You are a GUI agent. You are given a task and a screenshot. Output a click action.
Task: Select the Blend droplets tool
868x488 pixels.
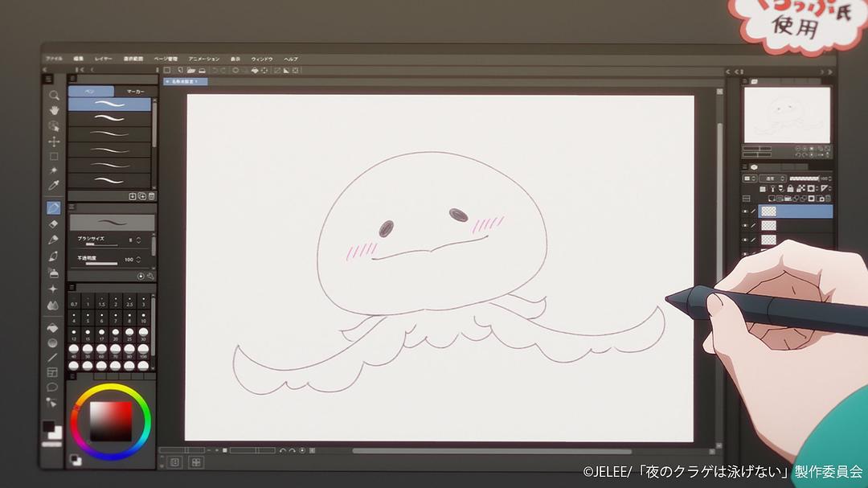pos(52,306)
